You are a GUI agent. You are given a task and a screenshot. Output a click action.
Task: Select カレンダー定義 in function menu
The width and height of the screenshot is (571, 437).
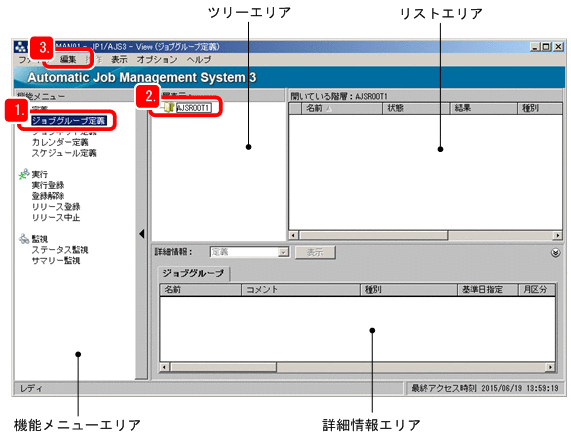(60, 142)
